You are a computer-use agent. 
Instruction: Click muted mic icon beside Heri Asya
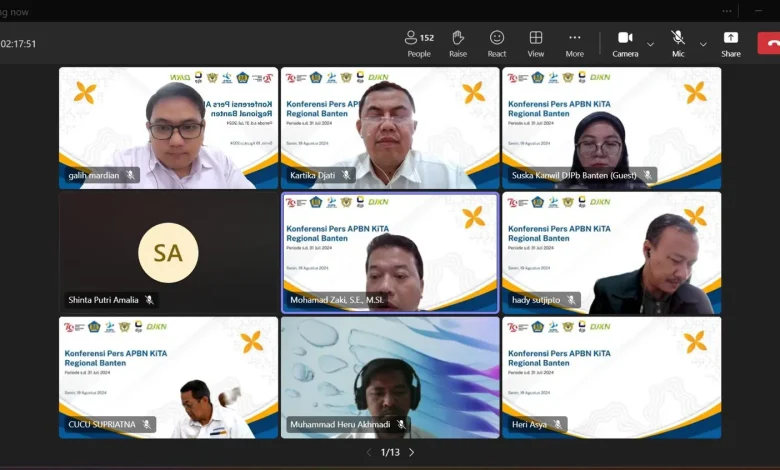(558, 425)
